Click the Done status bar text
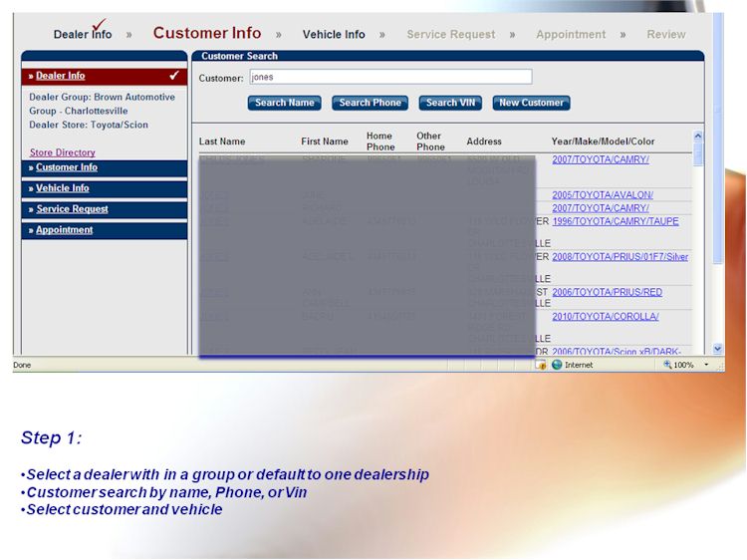Viewport: 747px width, 560px height. (x=22, y=365)
